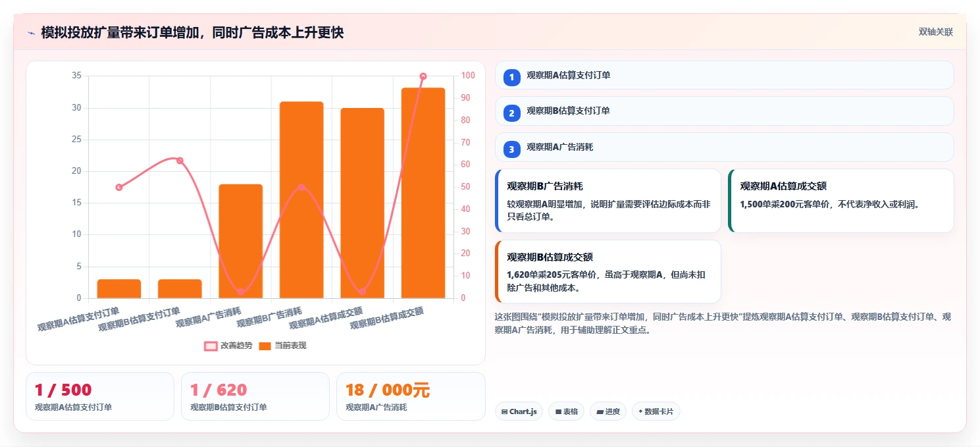Click the trend icon beside the title
The height and width of the screenshot is (447, 980).
click(31, 33)
